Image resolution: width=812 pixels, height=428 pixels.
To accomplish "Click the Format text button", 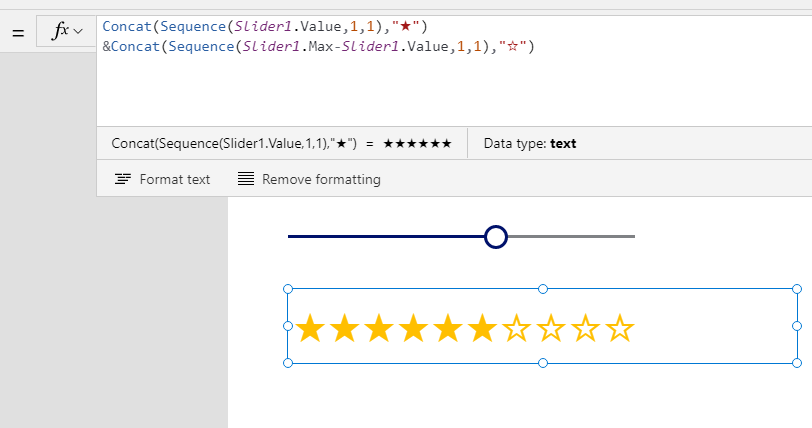I will tap(162, 179).
